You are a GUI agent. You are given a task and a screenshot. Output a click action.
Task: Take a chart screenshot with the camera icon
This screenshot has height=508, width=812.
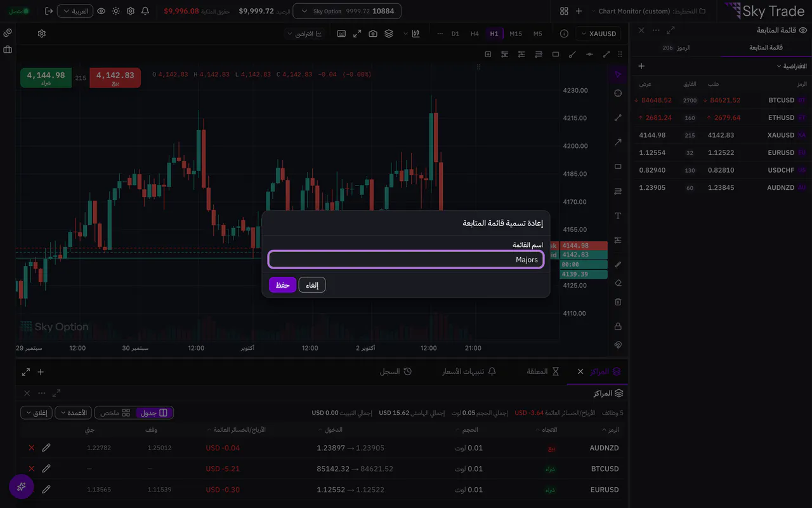[x=373, y=34]
